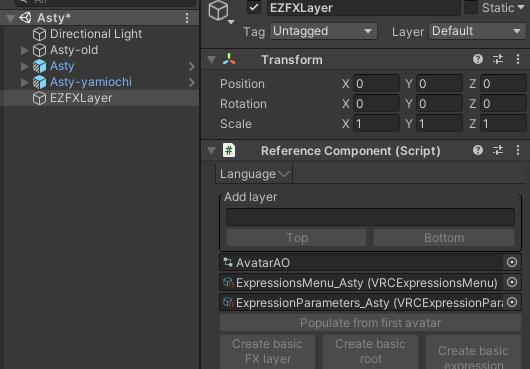Click the Asty-yamiochi prefab icon

click(39, 82)
